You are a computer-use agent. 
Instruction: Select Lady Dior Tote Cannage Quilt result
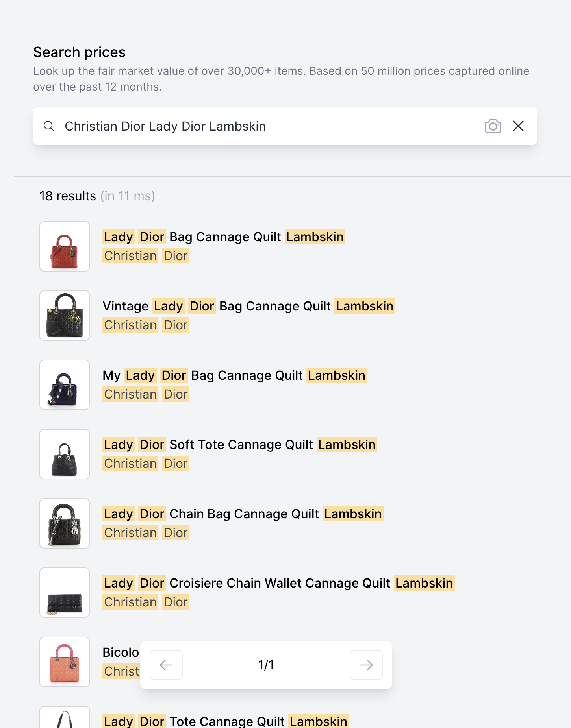226,721
